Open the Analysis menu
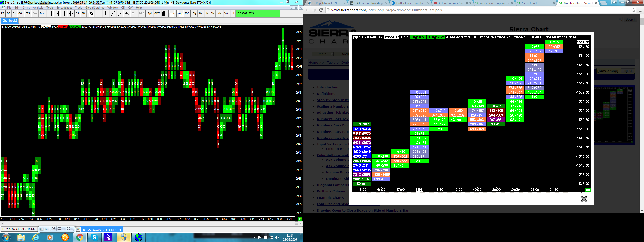The image size is (644, 242). tap(38, 8)
